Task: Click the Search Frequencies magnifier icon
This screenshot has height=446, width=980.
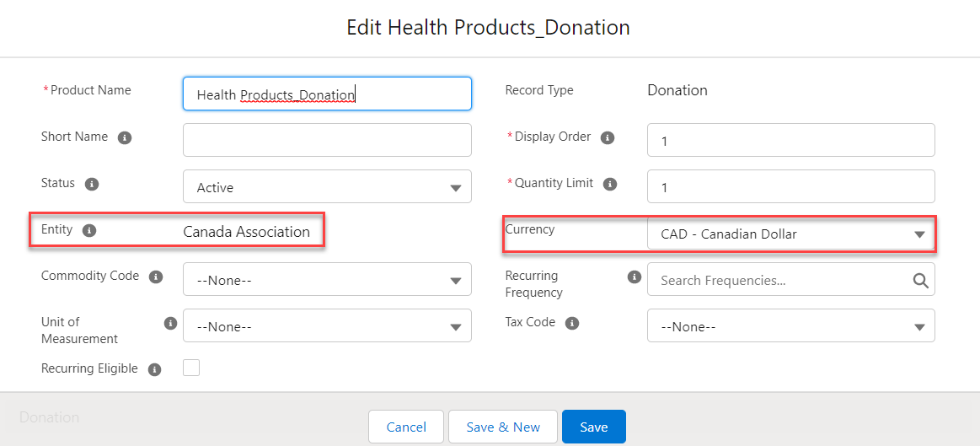Action: pos(921,280)
